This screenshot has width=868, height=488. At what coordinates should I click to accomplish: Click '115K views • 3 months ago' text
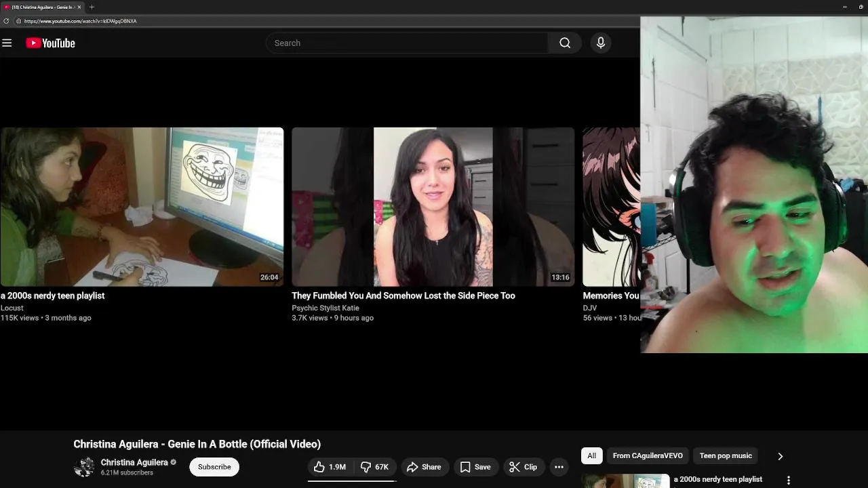click(45, 318)
